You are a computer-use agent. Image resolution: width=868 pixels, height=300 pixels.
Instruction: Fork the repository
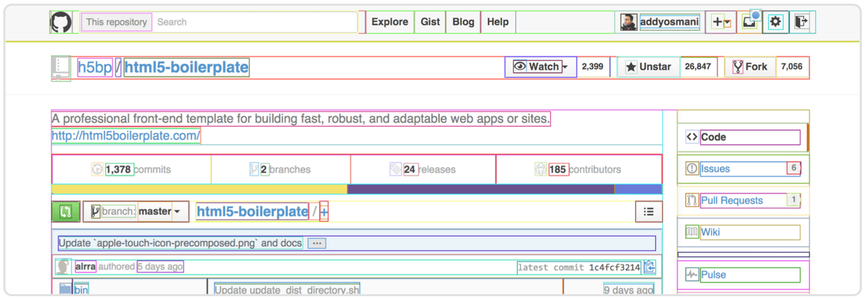(x=750, y=67)
